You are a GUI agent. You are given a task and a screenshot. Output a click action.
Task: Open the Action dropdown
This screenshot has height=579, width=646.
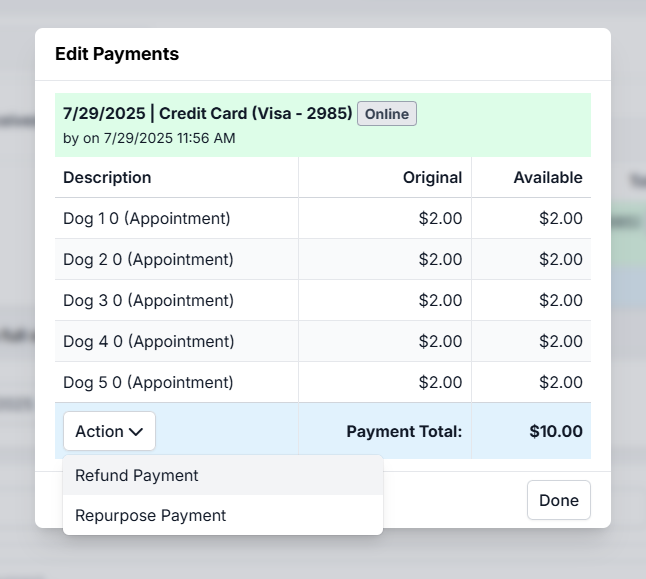click(109, 431)
